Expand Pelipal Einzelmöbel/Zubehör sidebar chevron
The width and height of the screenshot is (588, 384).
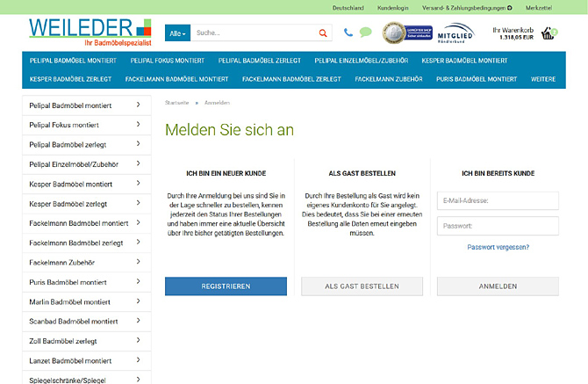click(138, 163)
